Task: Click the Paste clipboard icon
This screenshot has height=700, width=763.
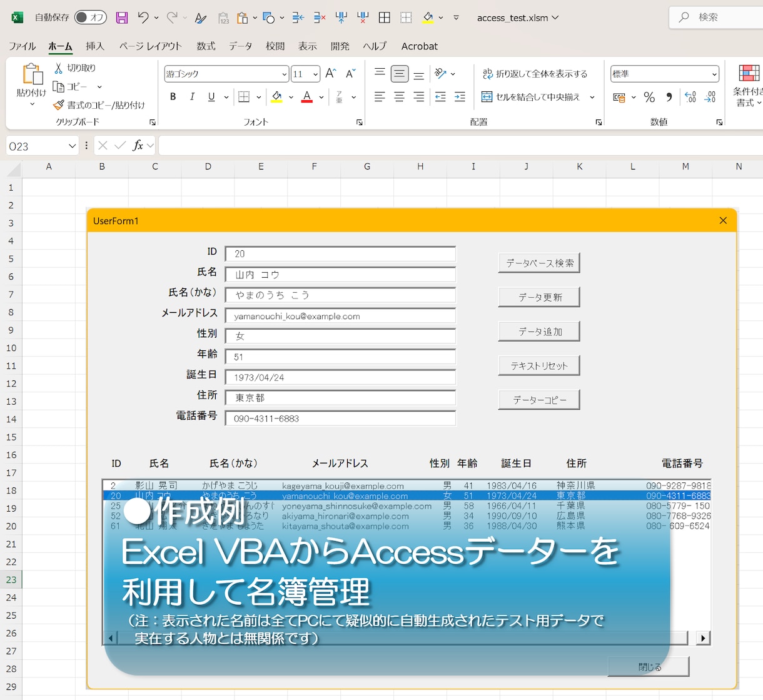Action: (x=31, y=74)
